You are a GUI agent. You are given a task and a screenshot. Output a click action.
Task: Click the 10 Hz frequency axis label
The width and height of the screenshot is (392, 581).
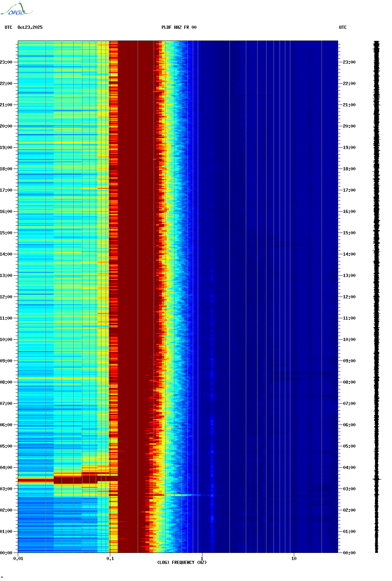[x=294, y=559]
